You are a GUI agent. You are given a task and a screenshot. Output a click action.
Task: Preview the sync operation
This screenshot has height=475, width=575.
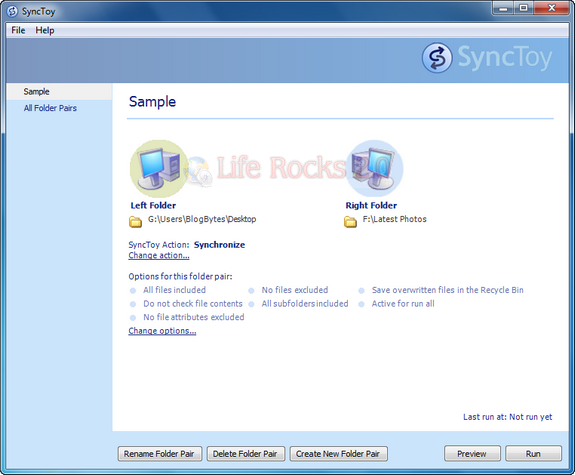click(472, 454)
